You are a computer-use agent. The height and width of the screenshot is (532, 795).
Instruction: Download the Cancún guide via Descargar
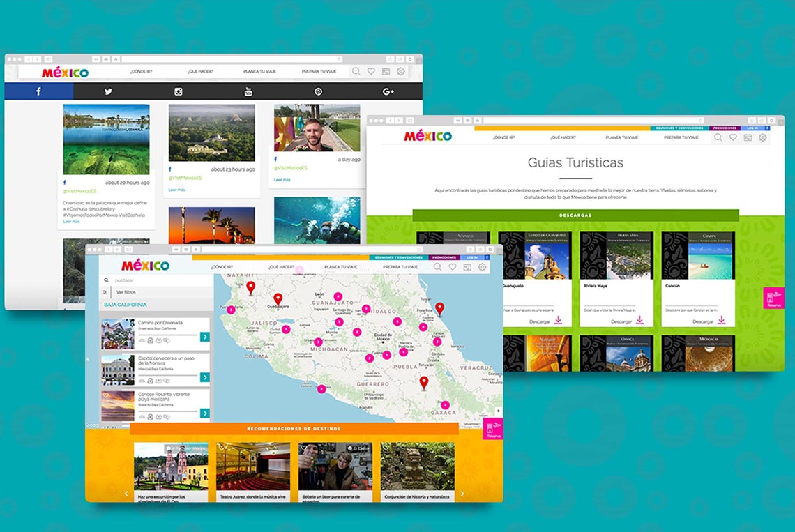coord(703,321)
